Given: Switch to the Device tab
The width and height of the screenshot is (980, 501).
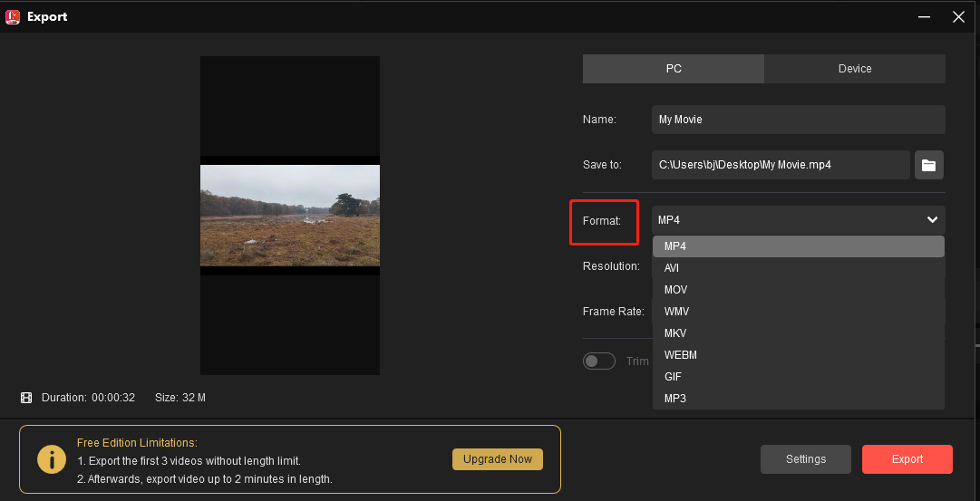Looking at the screenshot, I should tap(854, 69).
